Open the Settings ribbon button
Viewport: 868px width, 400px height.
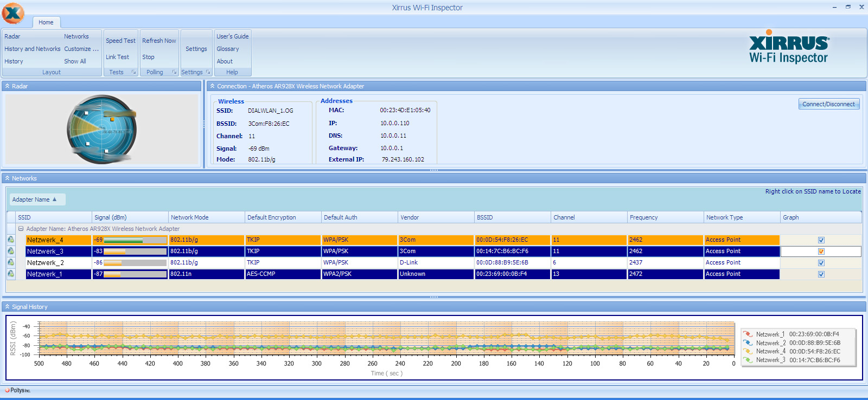196,49
